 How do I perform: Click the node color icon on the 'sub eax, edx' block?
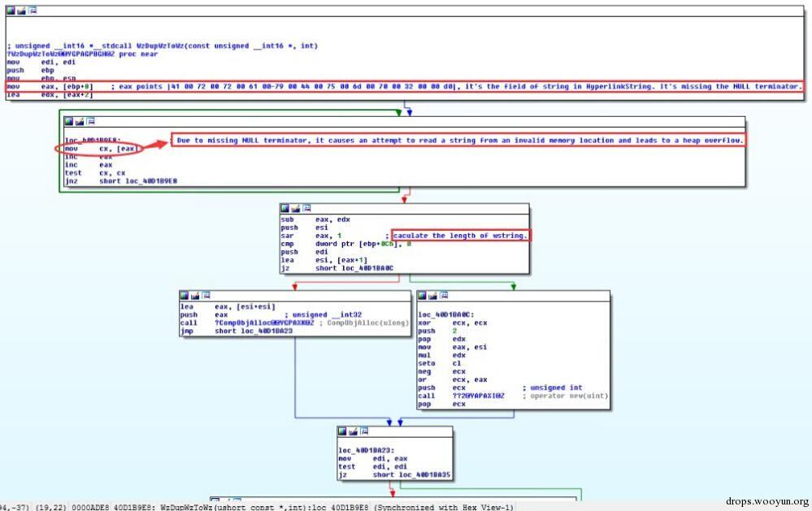tap(286, 209)
